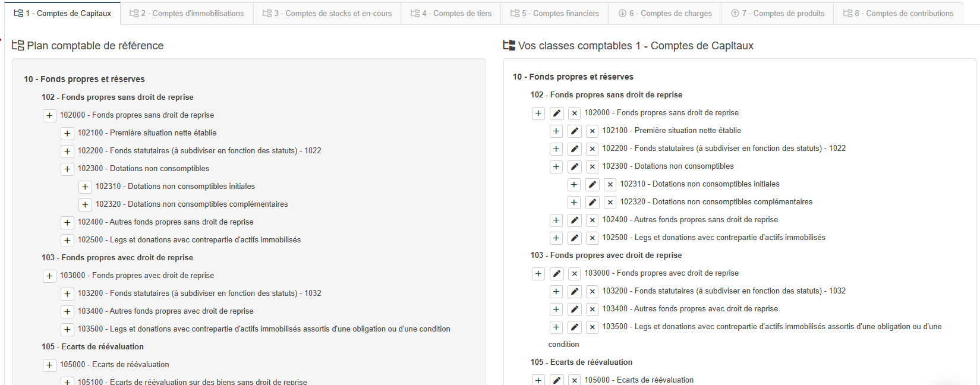Click plus button beside 102300 in your classes
This screenshot has height=385, width=980.
[556, 167]
